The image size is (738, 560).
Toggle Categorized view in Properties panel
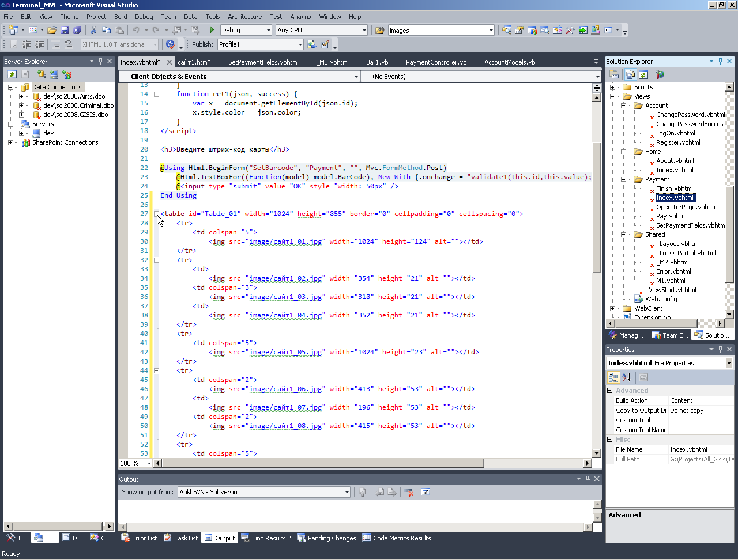(x=613, y=377)
